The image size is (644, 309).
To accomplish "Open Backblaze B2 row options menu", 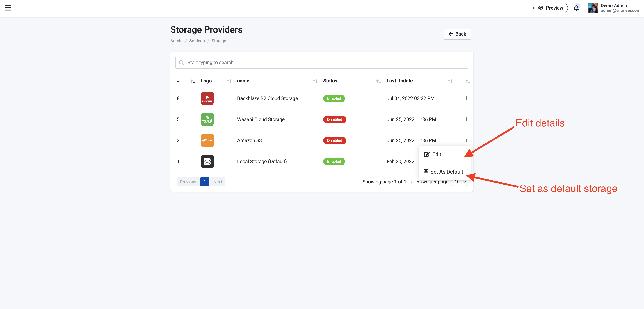I will (466, 98).
